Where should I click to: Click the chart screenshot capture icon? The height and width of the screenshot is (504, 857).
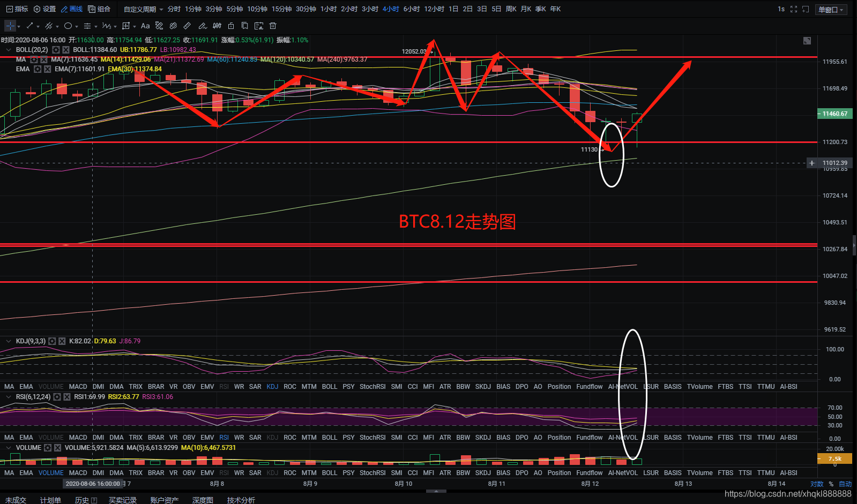[259, 26]
